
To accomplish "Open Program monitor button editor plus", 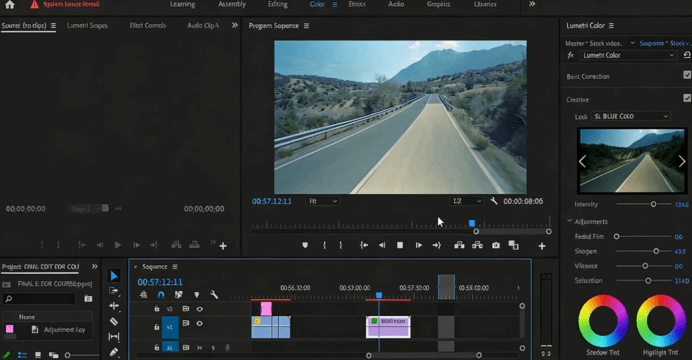I will (542, 246).
